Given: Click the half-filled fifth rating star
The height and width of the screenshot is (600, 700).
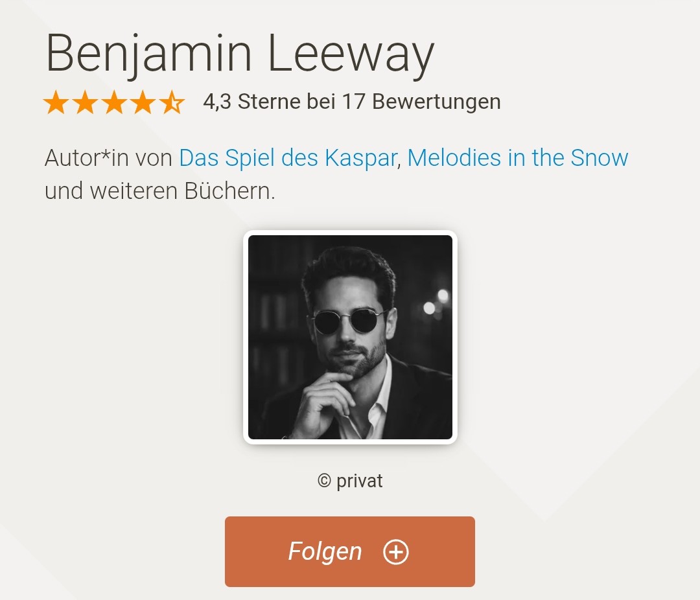Looking at the screenshot, I should pos(172,102).
